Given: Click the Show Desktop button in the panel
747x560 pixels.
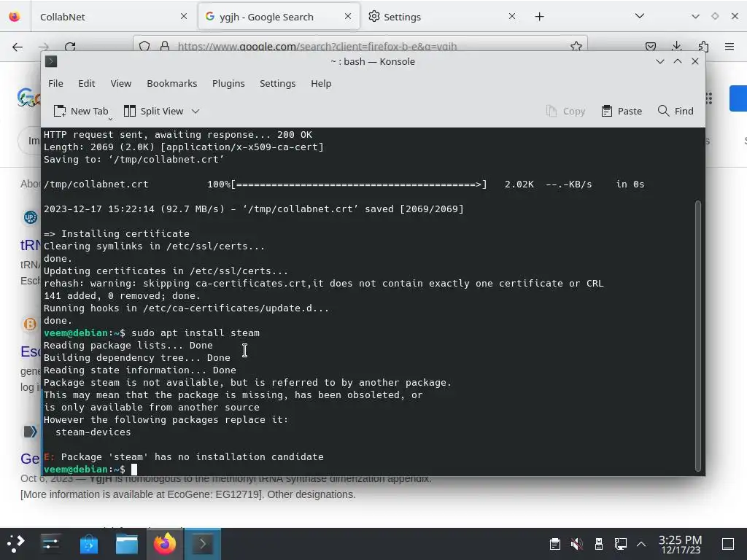Looking at the screenshot, I should pyautogui.click(x=727, y=543).
